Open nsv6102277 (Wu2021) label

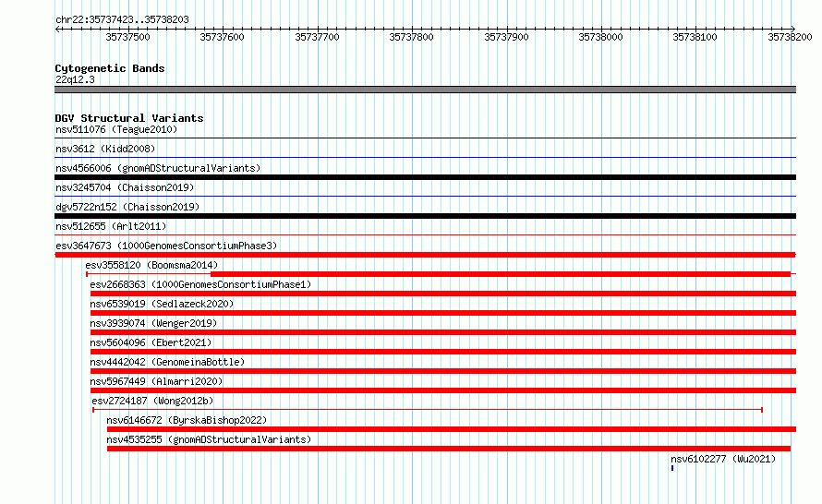723,459
